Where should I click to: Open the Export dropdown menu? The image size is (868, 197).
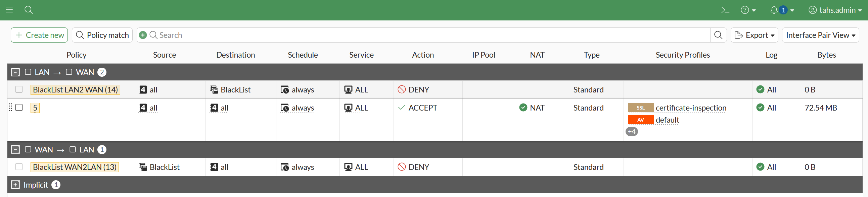[x=754, y=35]
